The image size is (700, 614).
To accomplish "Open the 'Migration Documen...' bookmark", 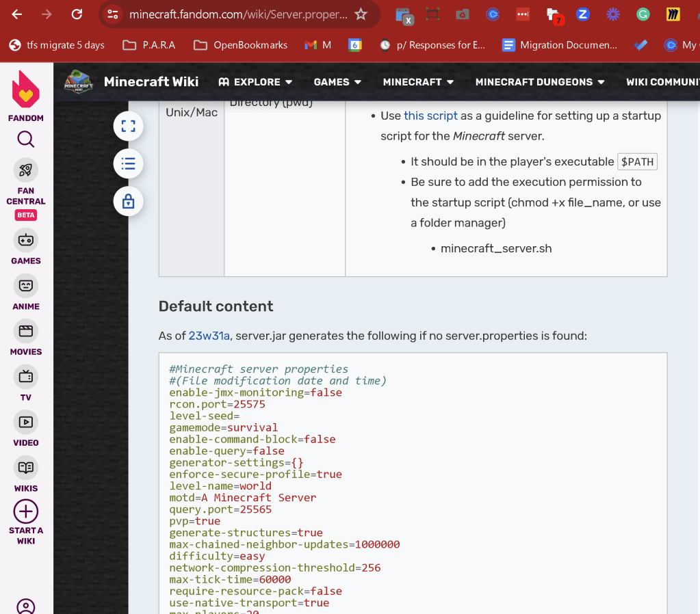I will coord(560,45).
